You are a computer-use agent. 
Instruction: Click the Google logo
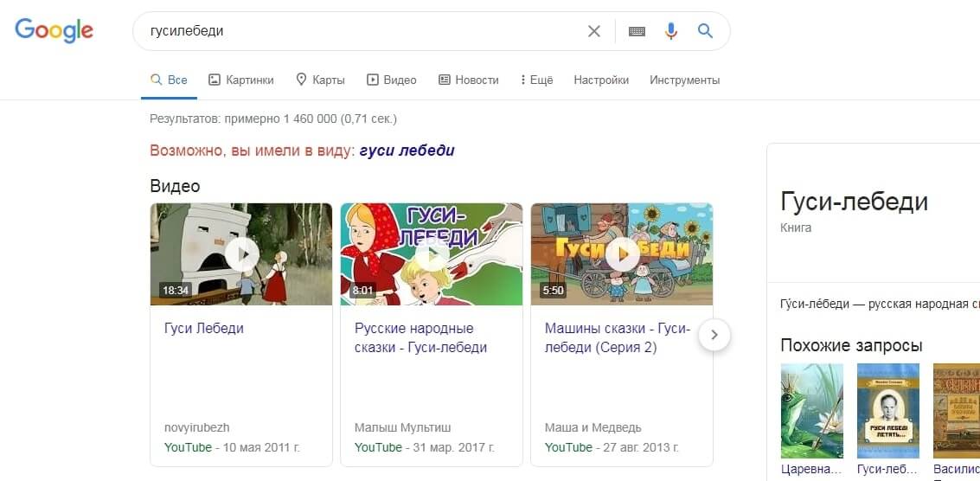point(54,30)
